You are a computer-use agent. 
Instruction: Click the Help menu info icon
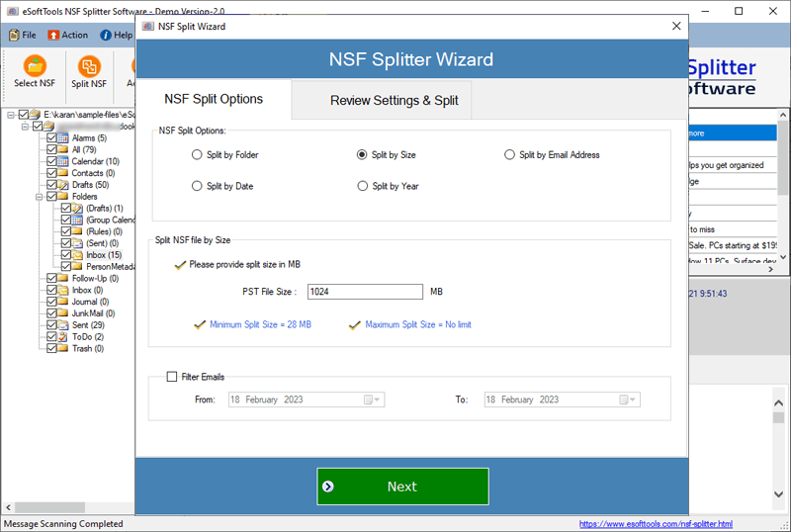point(106,35)
